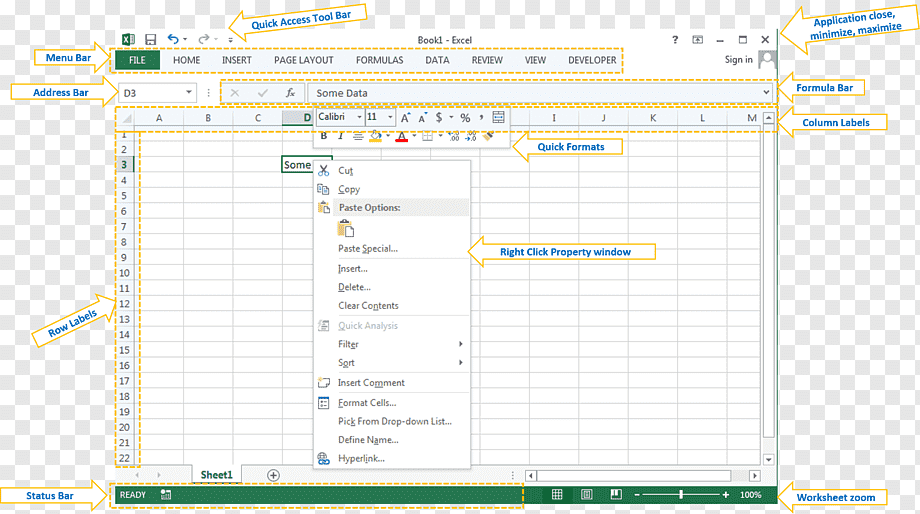Open the DEVELOPER tab
Viewport: 920px width, 514px height.
[x=592, y=60]
